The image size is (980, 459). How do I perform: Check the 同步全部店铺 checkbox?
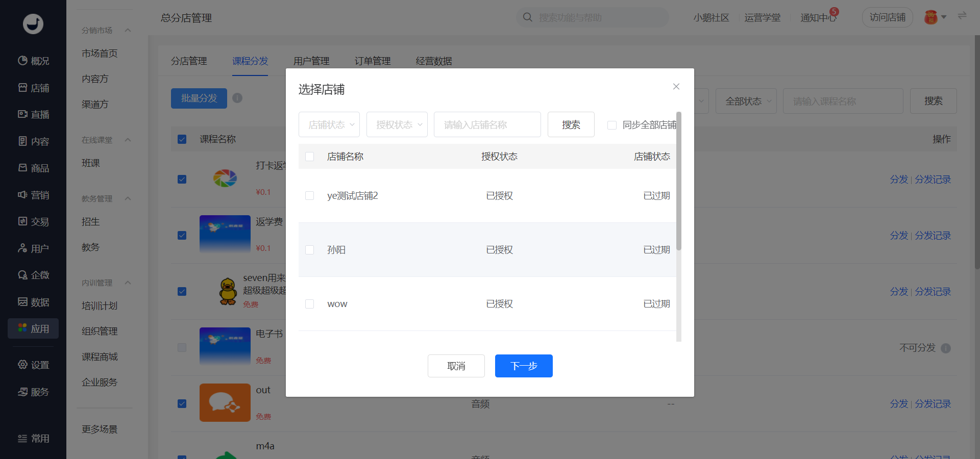tap(611, 125)
